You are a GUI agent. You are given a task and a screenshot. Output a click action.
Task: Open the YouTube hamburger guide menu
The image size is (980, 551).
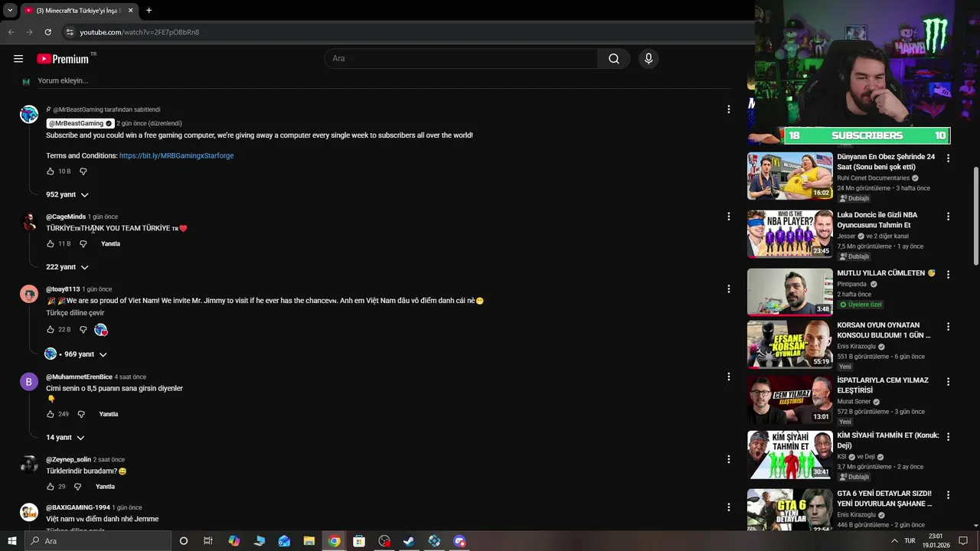(18, 59)
